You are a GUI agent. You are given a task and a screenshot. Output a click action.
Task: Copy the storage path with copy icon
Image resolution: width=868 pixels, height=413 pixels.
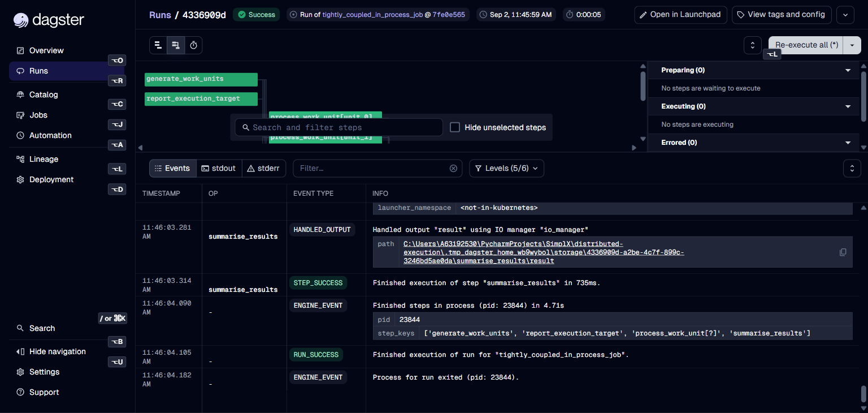tap(843, 252)
